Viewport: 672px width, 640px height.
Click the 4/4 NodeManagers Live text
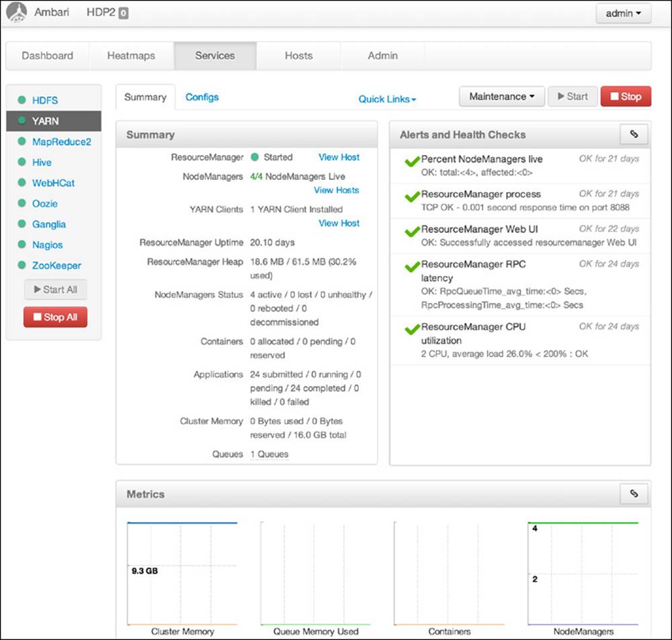point(298,176)
